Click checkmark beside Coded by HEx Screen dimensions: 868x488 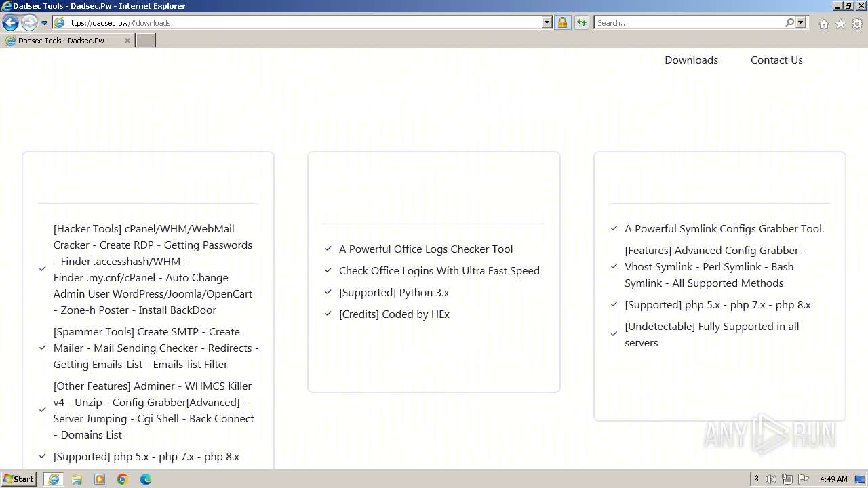[x=328, y=314]
